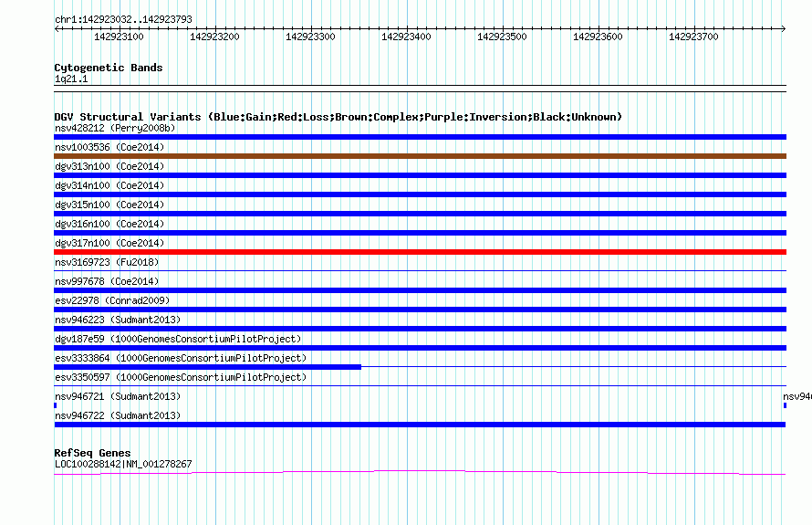This screenshot has width=812, height=525.
Task: Open the nsv1003536 (Coe2014) variant label
Action: (x=109, y=147)
